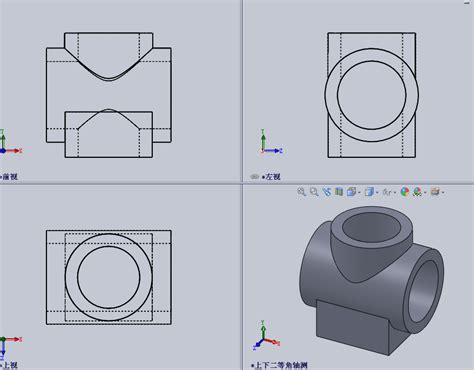
Task: Open the Hide/Show Items dropdown arrow
Action: [395, 193]
